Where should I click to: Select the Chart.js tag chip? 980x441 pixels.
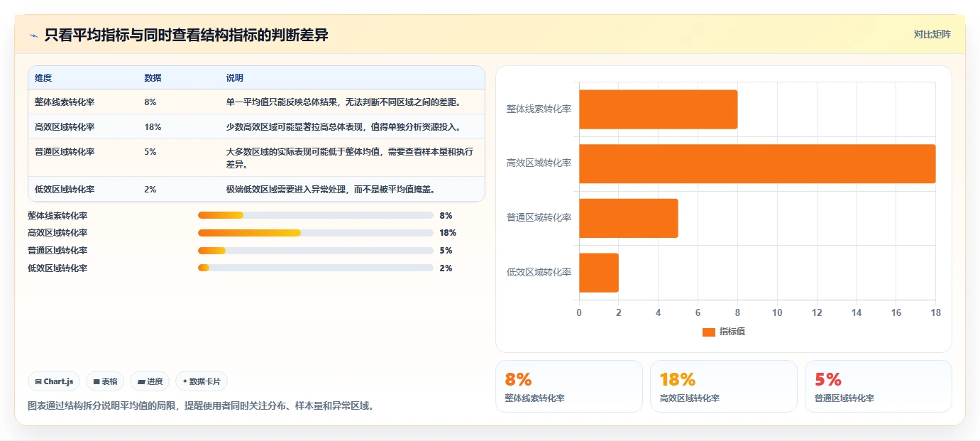(x=55, y=381)
